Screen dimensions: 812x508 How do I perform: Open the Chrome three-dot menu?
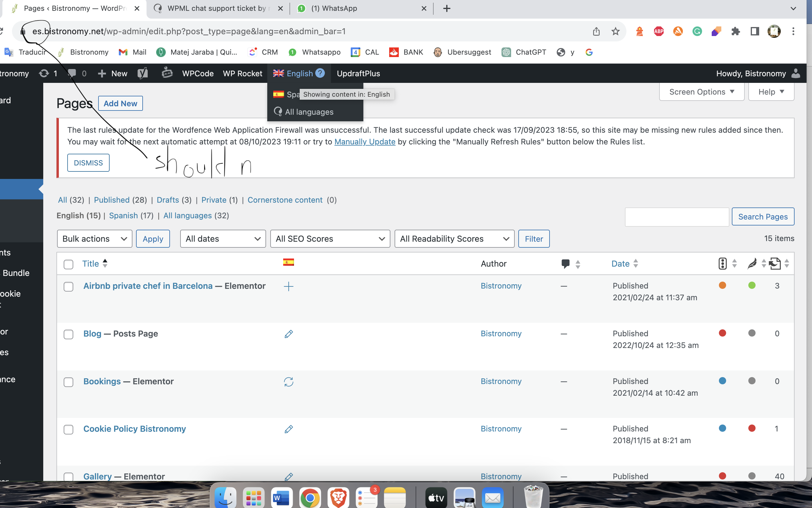click(793, 31)
